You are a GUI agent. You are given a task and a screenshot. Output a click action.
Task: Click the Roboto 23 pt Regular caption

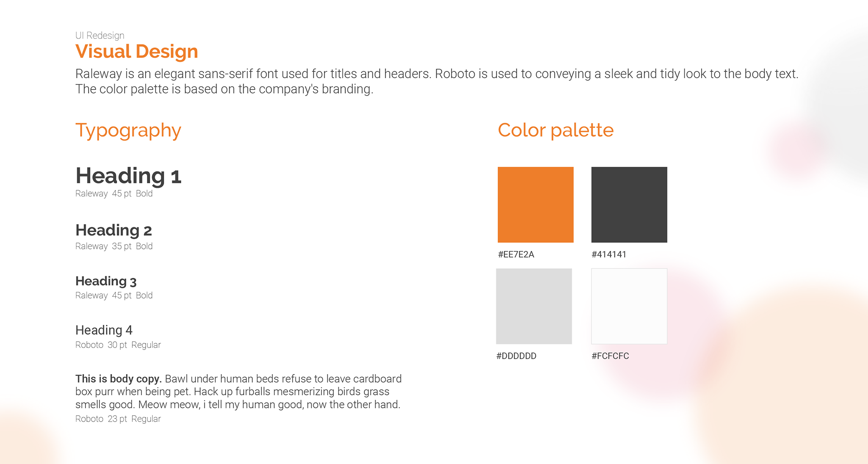(118, 419)
